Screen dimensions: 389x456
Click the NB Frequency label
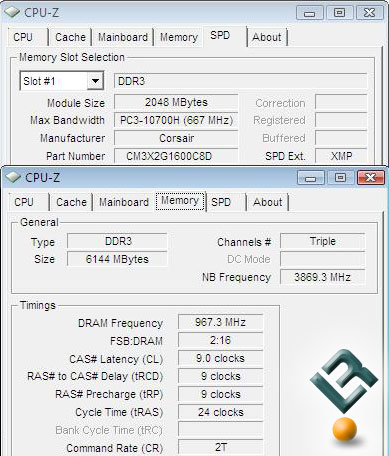coord(237,277)
